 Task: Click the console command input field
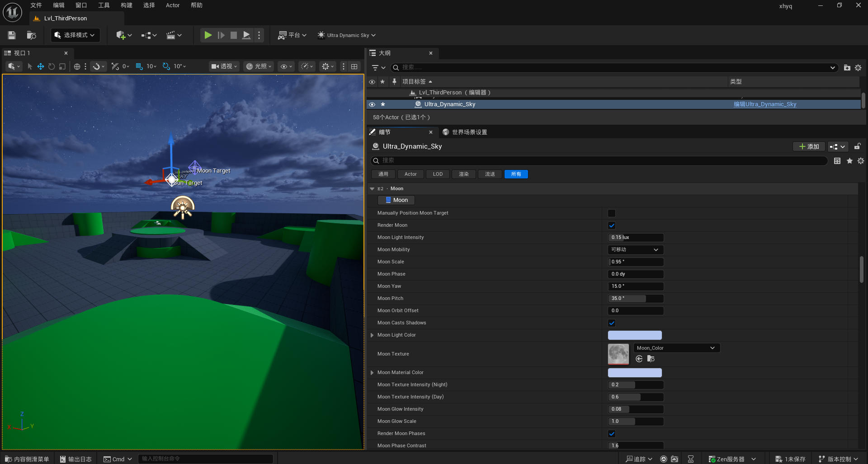click(x=206, y=459)
